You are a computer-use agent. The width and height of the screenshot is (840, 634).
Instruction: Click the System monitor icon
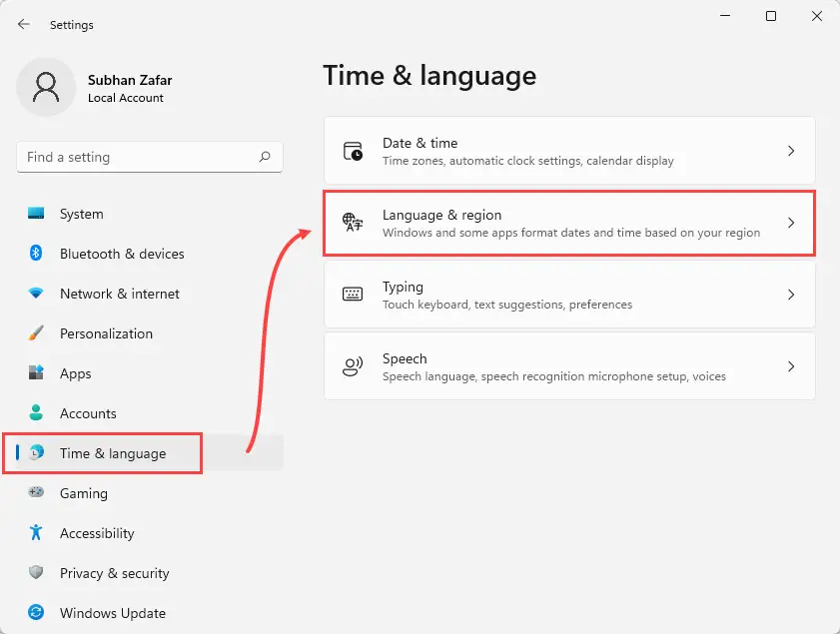(x=36, y=213)
